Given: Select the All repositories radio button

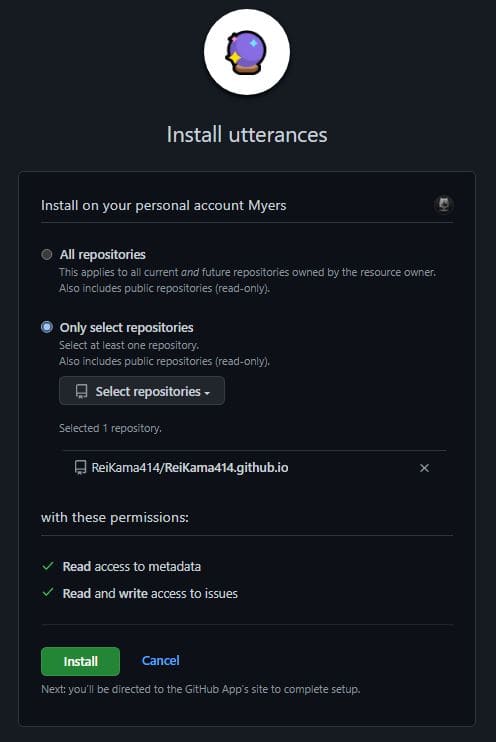Looking at the screenshot, I should pos(46,255).
